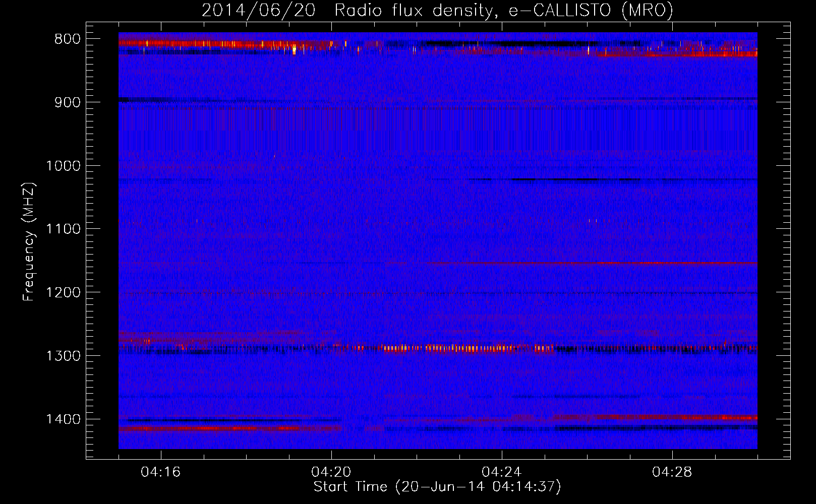Click the 04:16 time axis label
Screen dimensions: 816x504
click(160, 472)
